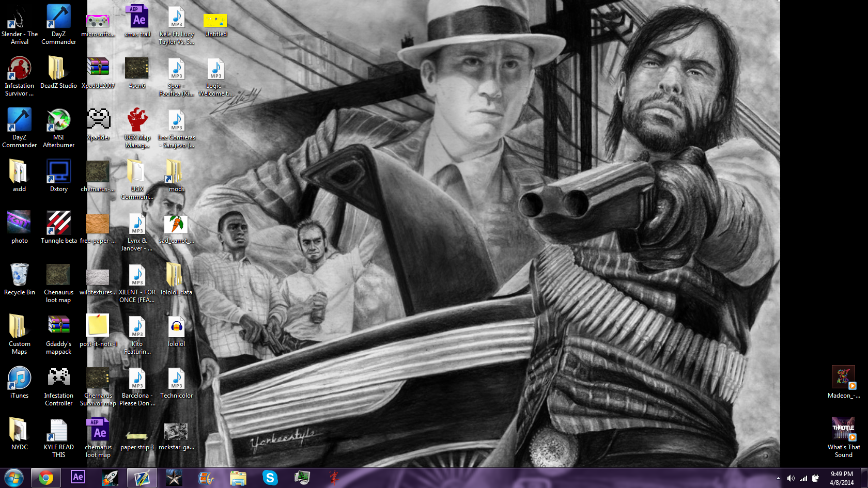Viewport: 868px width, 488px height.
Task: Open the network signal tray icon
Action: coord(803,479)
